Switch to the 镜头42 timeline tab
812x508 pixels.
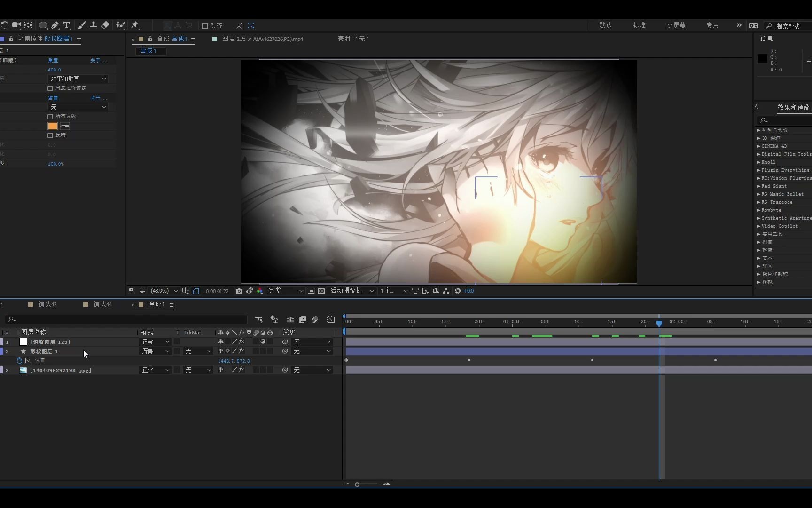47,304
